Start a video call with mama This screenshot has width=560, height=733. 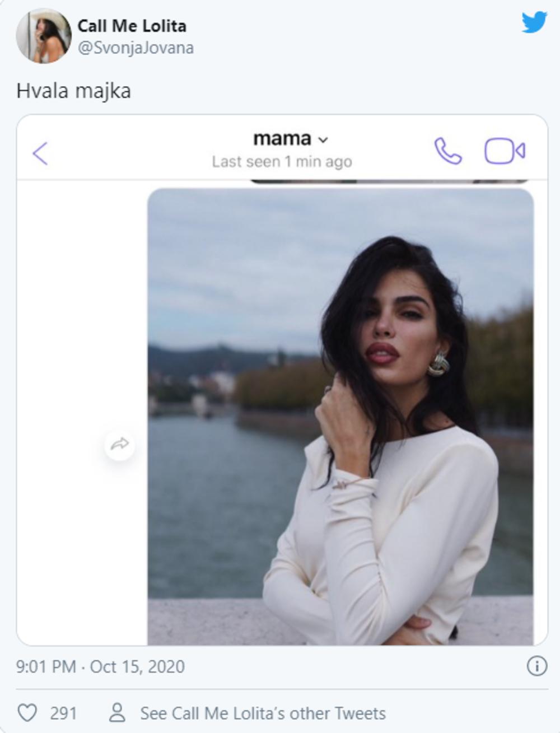504,151
